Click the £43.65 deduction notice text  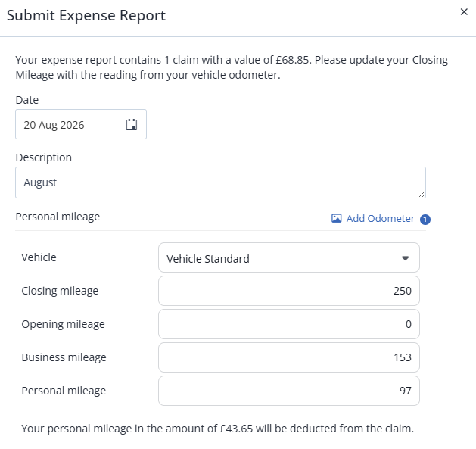218,429
